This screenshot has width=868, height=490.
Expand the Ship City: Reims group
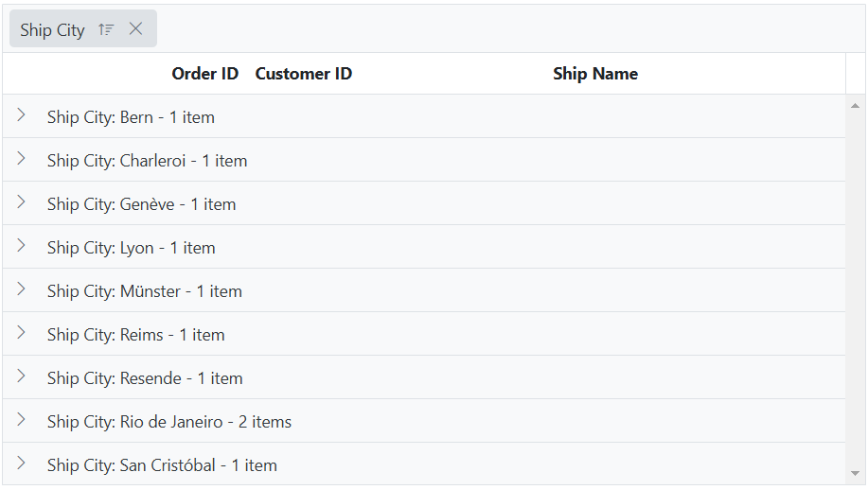[21, 333]
